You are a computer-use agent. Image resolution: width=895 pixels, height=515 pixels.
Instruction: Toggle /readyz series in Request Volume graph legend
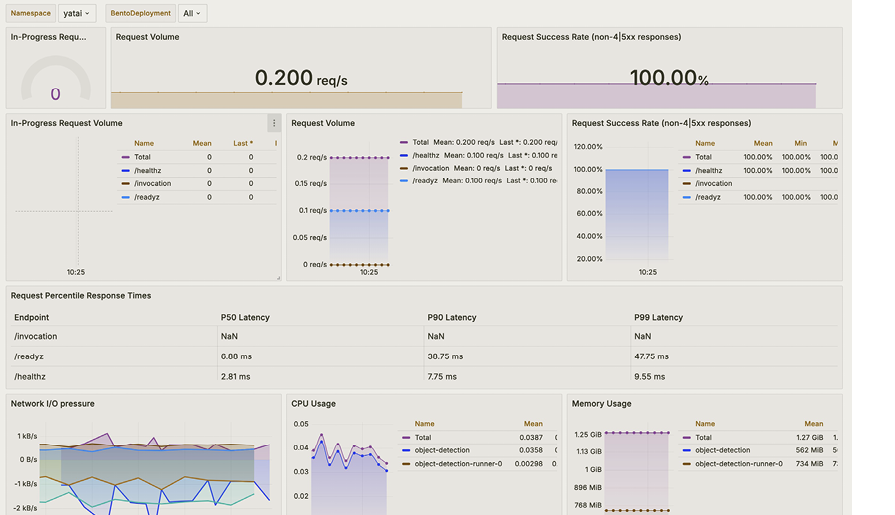point(425,180)
